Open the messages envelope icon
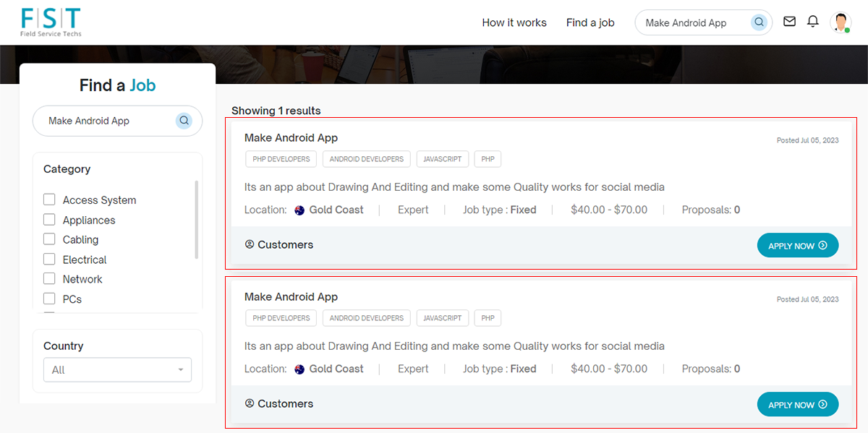 [790, 22]
